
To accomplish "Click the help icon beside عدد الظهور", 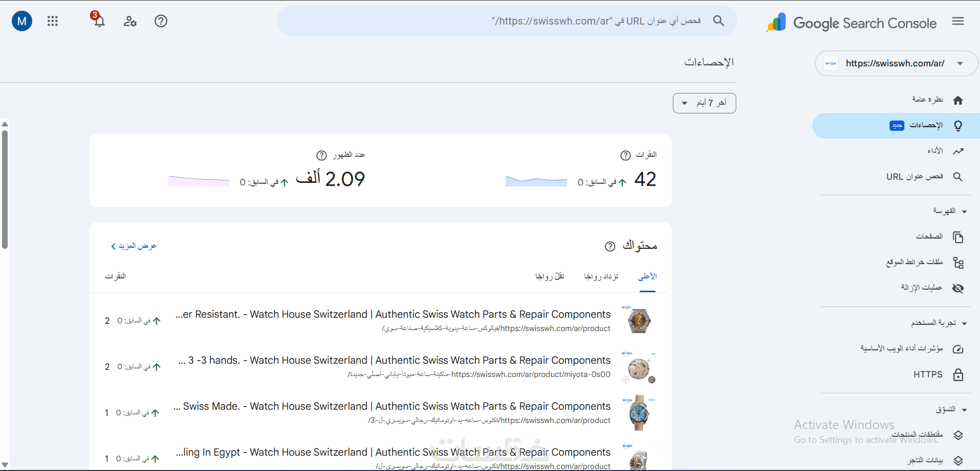I will click(321, 155).
